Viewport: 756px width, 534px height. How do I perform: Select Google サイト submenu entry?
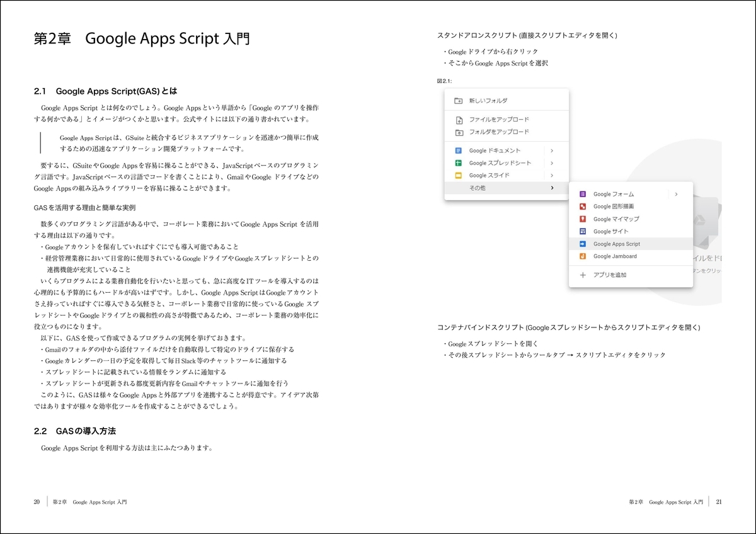point(631,231)
